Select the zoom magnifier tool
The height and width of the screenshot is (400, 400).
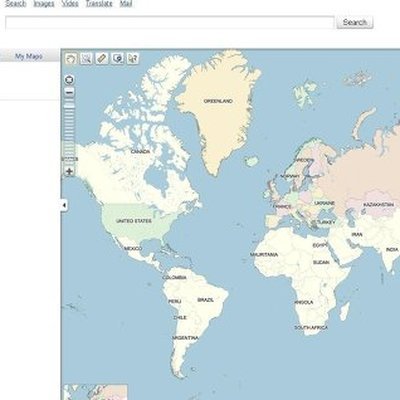(86, 58)
